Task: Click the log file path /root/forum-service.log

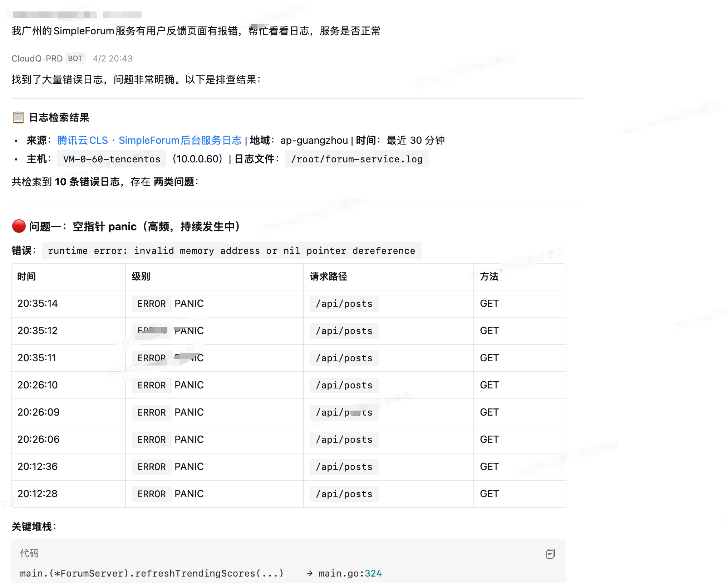Action: pyautogui.click(x=356, y=159)
